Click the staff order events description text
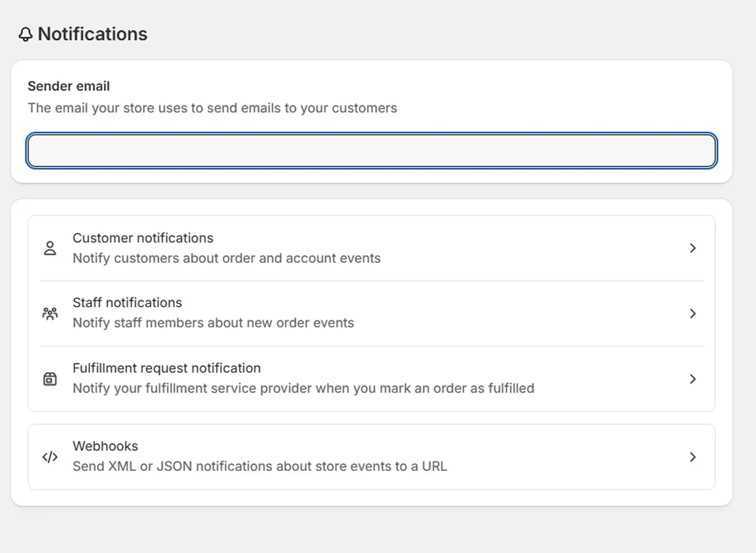The width and height of the screenshot is (756, 553). [x=213, y=322]
